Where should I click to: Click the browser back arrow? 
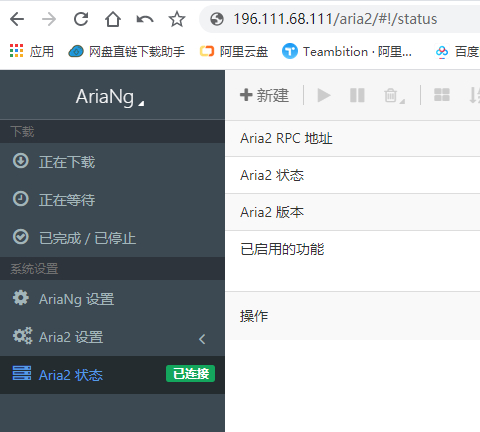tap(17, 19)
